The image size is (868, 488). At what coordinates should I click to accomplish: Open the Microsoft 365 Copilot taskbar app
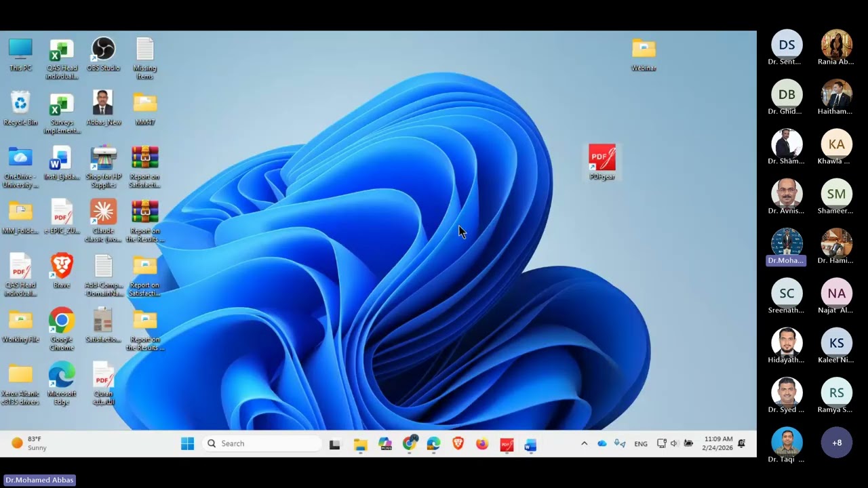point(385,445)
